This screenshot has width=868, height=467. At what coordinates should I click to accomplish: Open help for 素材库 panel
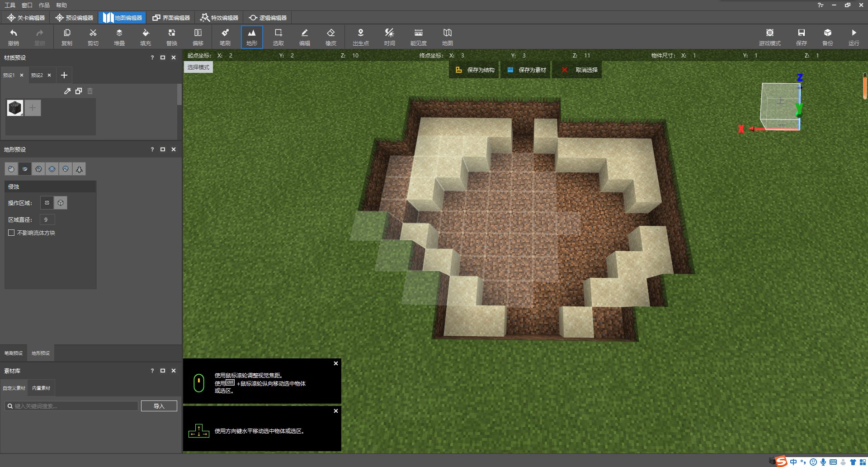tap(152, 371)
